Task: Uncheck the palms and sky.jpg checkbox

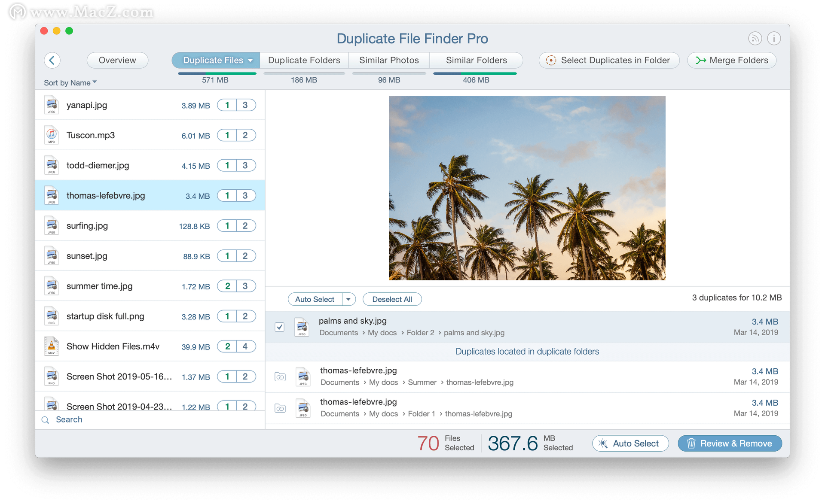Action: point(280,327)
